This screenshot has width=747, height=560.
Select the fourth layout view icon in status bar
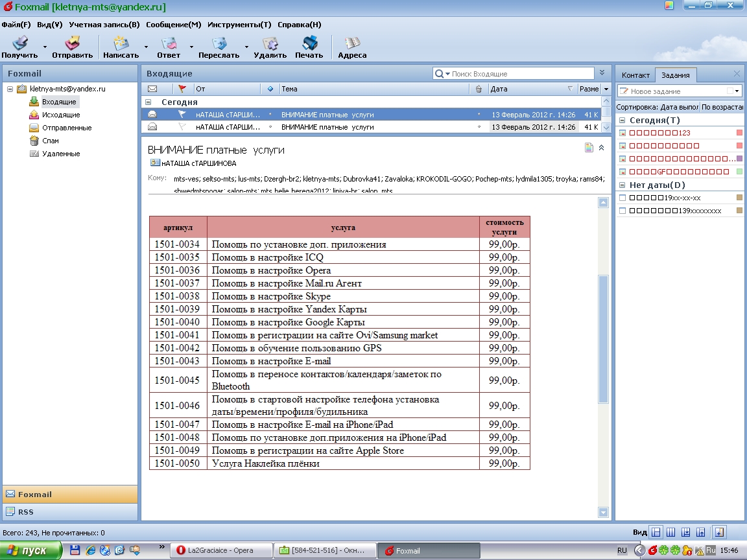click(701, 532)
